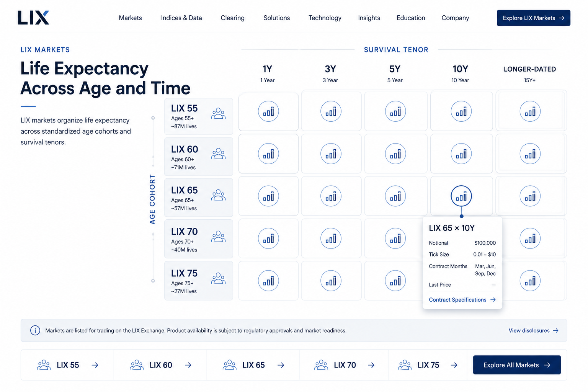Open the LIX 60 3Y market chart icon
Viewport: 588px width, 392px height.
point(331,154)
